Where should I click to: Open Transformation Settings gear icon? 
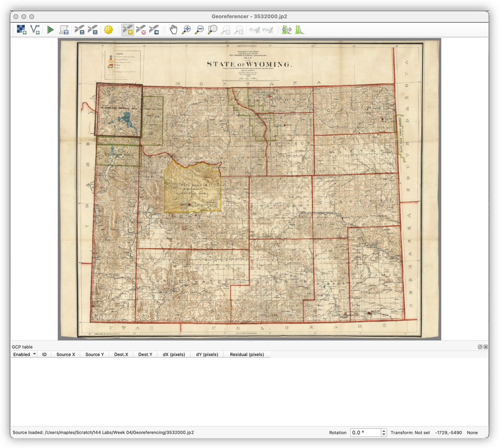pyautogui.click(x=108, y=30)
